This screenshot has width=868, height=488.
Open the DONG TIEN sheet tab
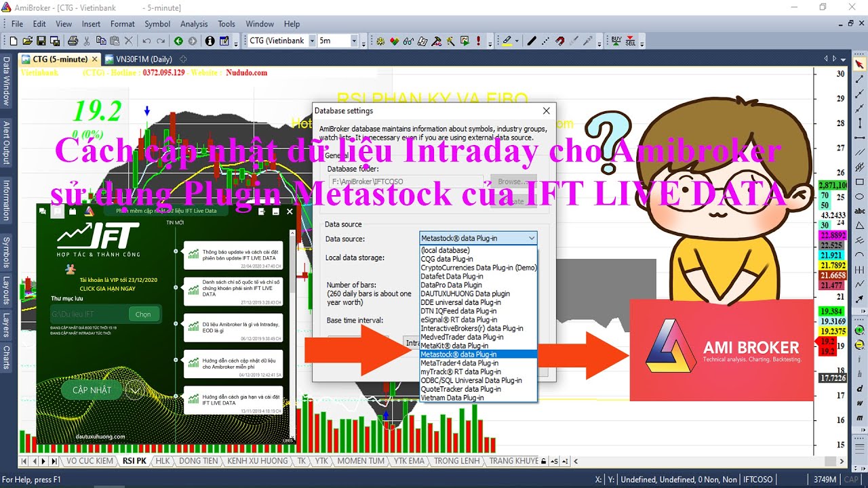tap(198, 461)
